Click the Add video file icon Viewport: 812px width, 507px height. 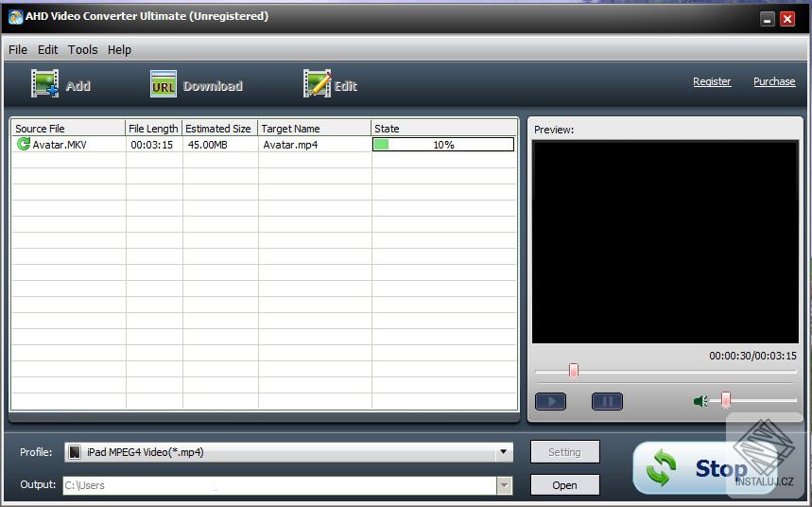tap(44, 83)
